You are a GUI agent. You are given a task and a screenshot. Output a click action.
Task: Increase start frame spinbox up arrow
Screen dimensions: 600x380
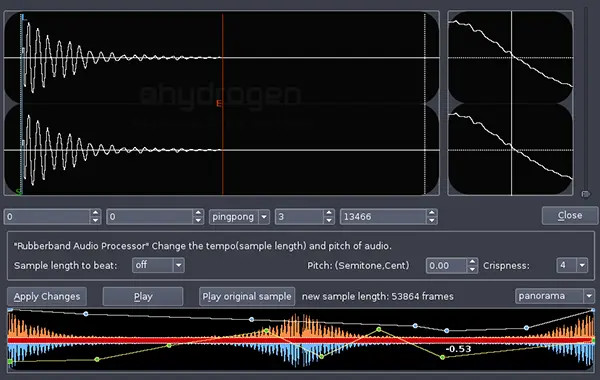coord(95,213)
